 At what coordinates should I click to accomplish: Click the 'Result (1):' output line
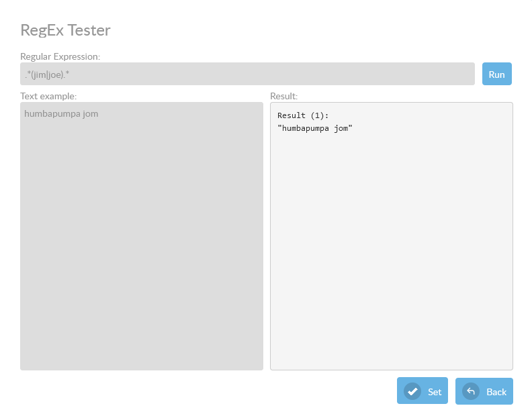coord(303,115)
